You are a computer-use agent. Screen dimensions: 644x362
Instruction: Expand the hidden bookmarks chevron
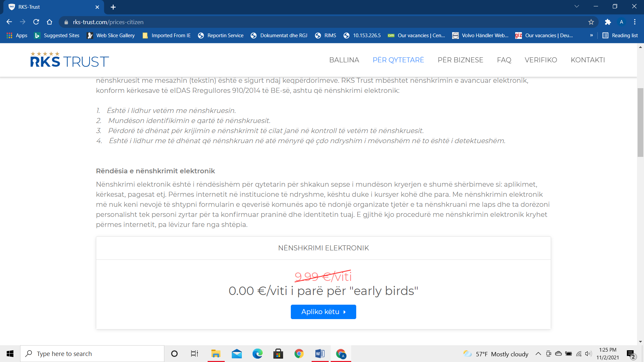click(591, 35)
